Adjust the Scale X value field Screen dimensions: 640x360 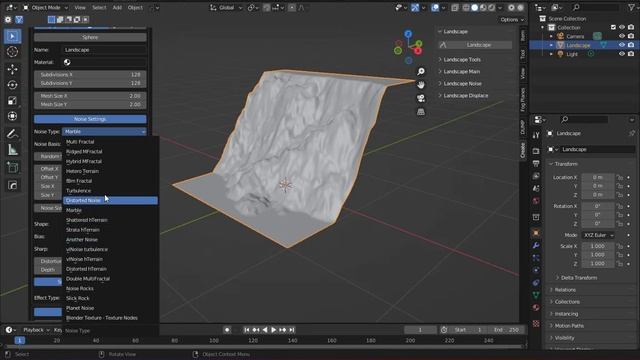pyautogui.click(x=598, y=246)
